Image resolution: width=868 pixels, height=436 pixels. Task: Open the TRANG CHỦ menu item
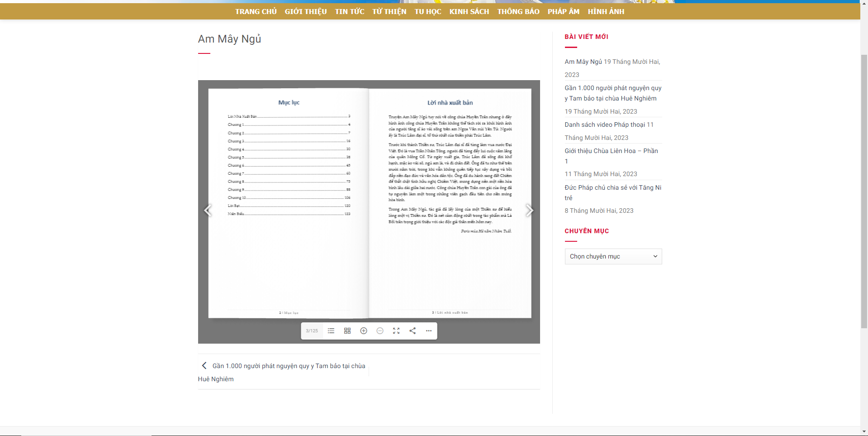[x=256, y=12]
